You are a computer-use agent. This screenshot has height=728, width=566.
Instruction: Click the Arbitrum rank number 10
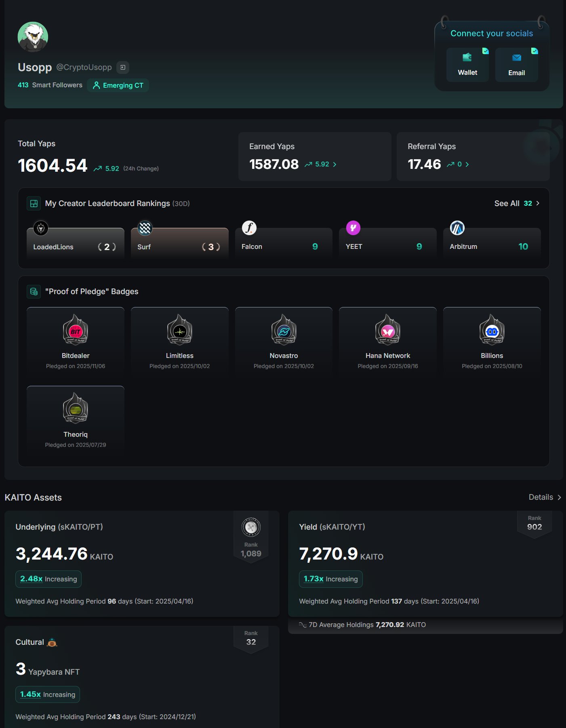point(523,246)
